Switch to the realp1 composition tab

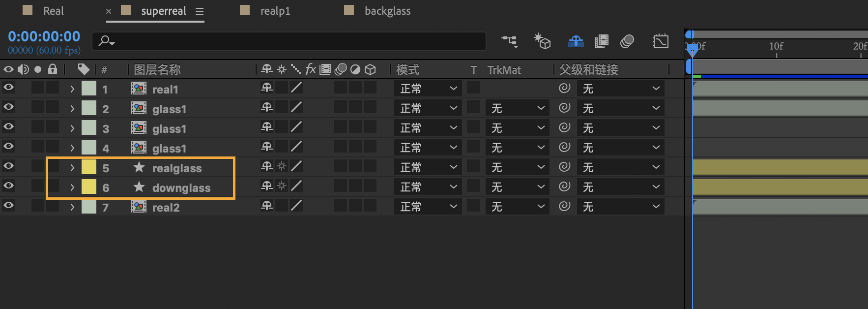click(x=275, y=11)
